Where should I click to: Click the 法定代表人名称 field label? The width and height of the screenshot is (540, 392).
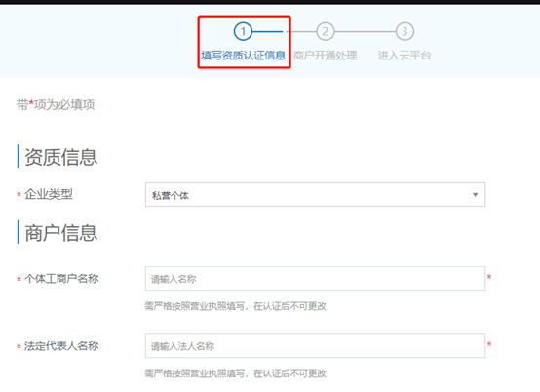point(61,346)
